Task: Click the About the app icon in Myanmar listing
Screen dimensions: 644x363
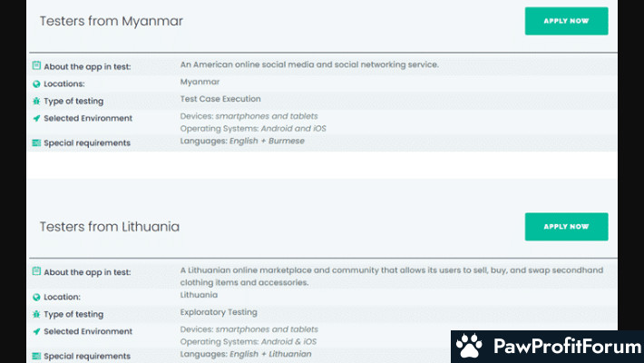Action: click(x=36, y=66)
